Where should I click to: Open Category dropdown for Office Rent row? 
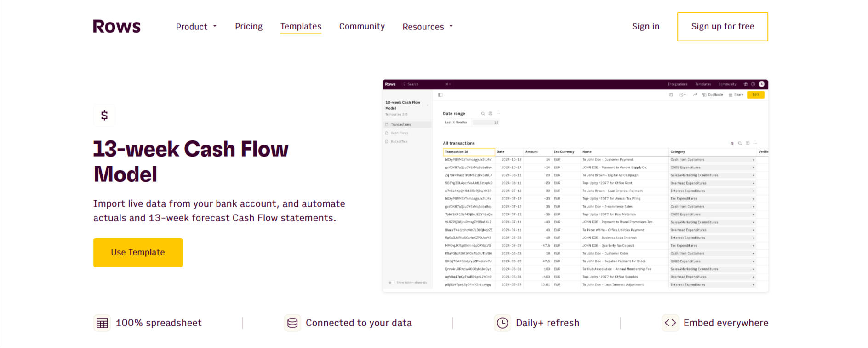pyautogui.click(x=753, y=183)
